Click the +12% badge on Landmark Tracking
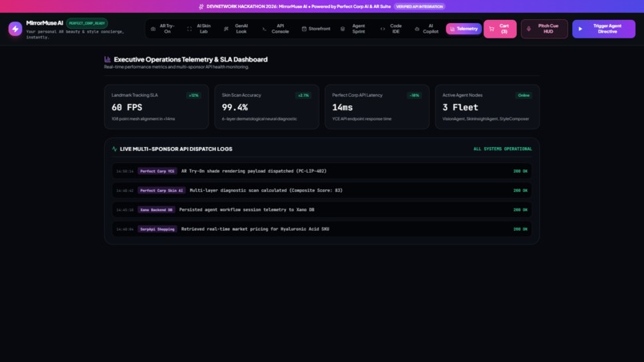 click(x=193, y=95)
